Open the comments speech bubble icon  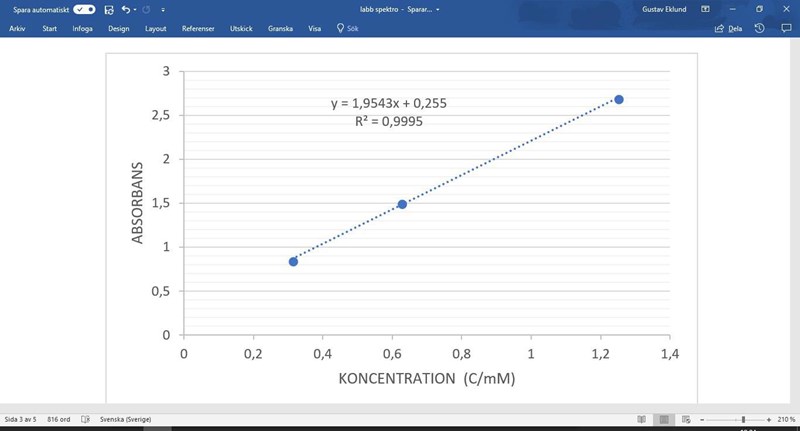coord(785,29)
